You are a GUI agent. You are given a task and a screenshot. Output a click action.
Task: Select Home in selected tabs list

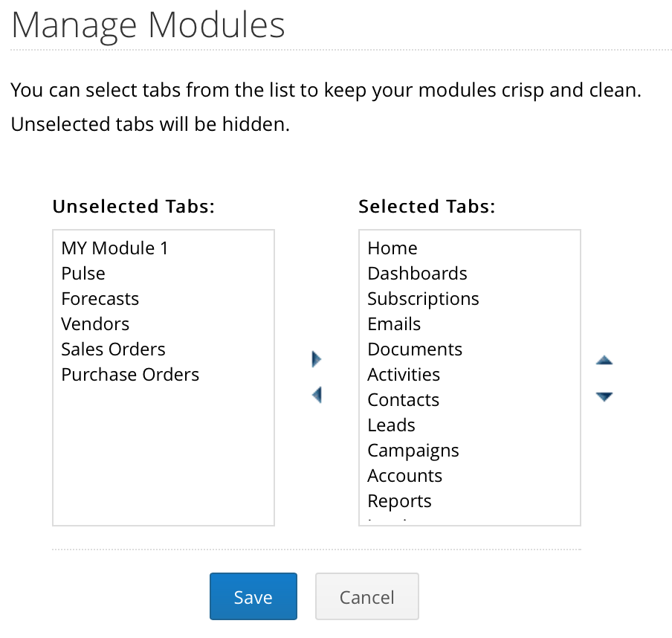pyautogui.click(x=392, y=248)
